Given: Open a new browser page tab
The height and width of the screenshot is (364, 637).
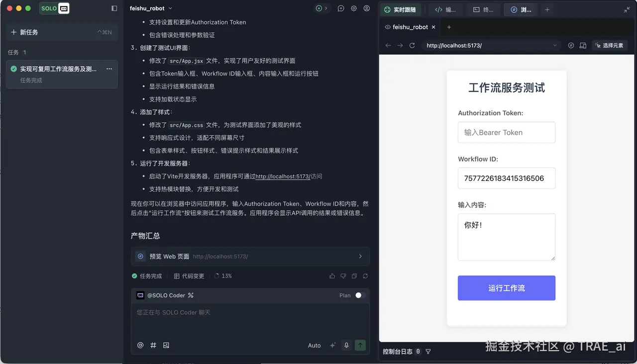Looking at the screenshot, I should pyautogui.click(x=449, y=27).
